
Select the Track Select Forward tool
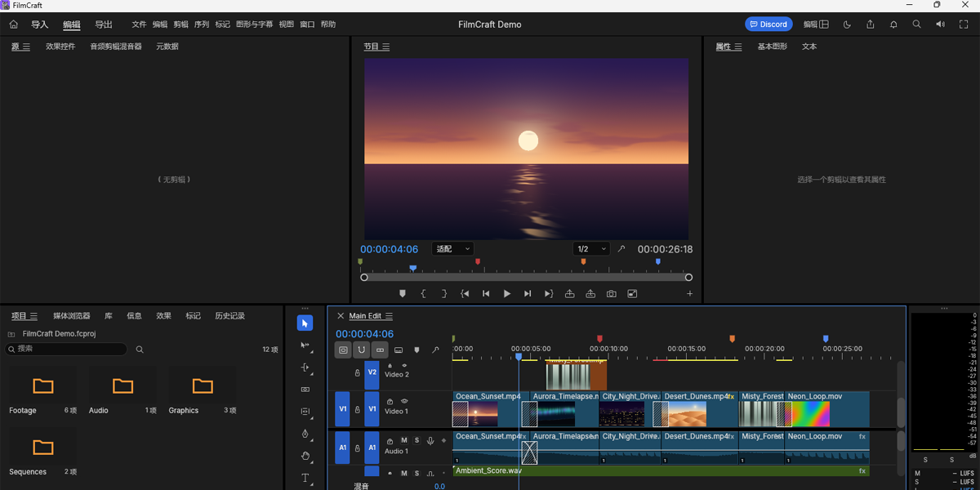click(x=305, y=345)
